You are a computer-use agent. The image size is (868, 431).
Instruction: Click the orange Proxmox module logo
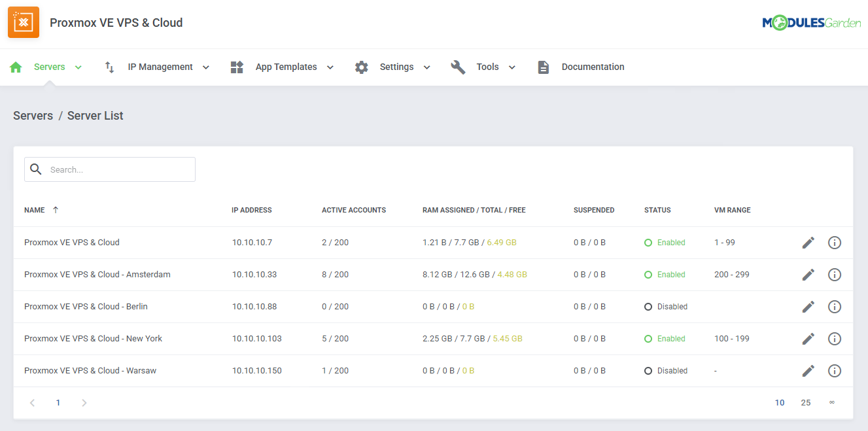[x=24, y=22]
